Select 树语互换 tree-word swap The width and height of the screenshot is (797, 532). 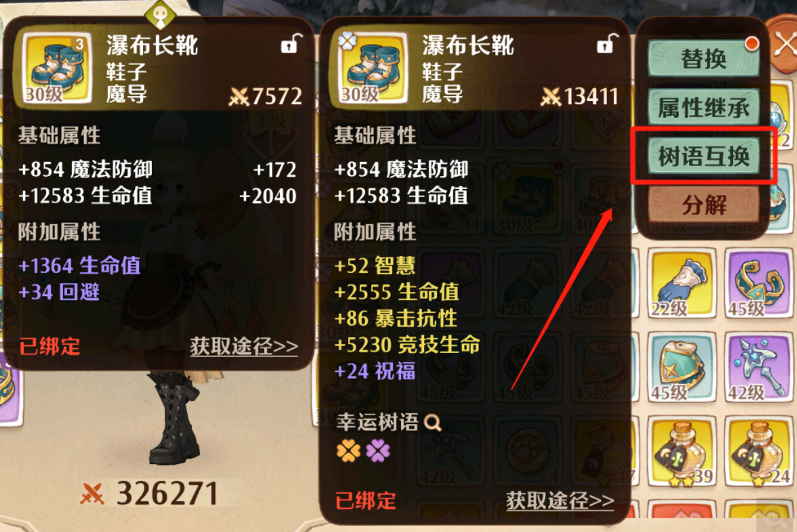(x=703, y=156)
